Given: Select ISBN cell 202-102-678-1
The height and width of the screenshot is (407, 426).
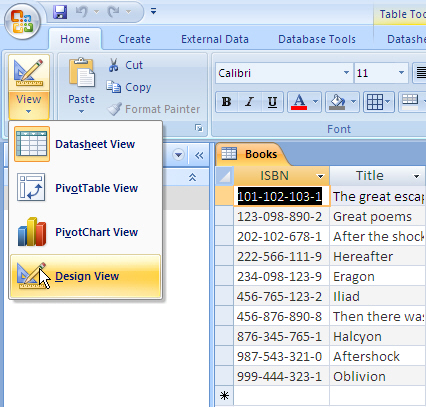Looking at the screenshot, I should point(282,237).
